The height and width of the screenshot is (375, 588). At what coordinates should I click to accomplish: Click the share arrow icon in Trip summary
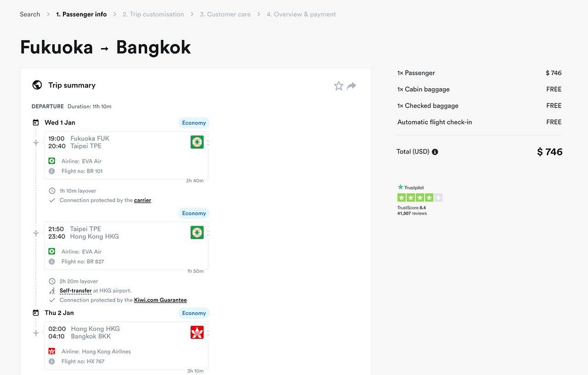click(352, 86)
